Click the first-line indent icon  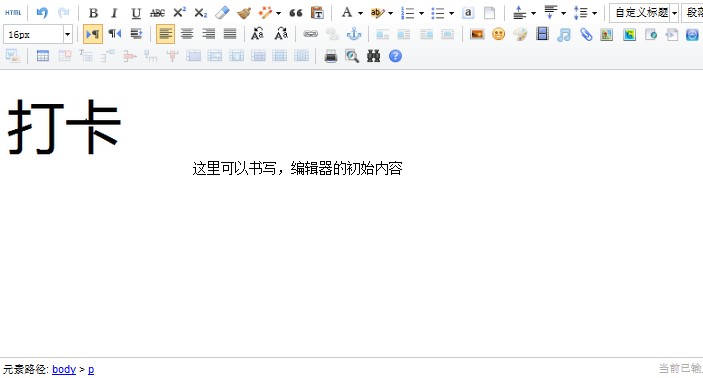pyautogui.click(x=136, y=34)
